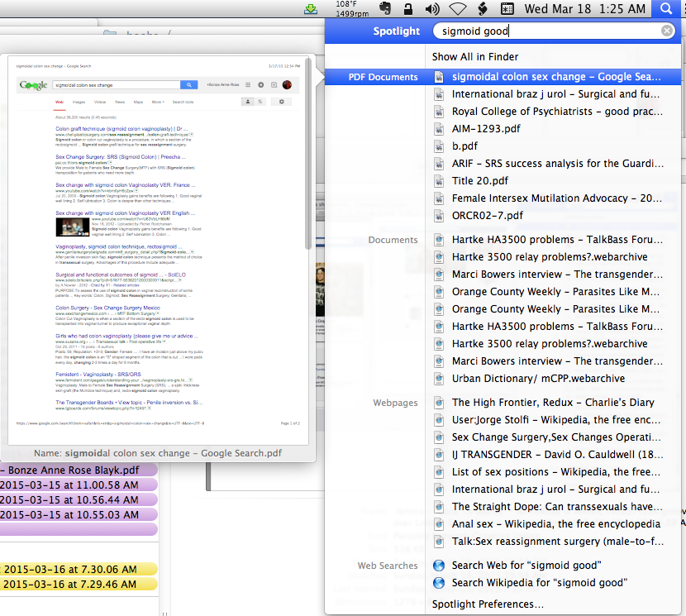Open List of sex positions Wikipedia result
This screenshot has height=616, width=686.
pyautogui.click(x=555, y=472)
